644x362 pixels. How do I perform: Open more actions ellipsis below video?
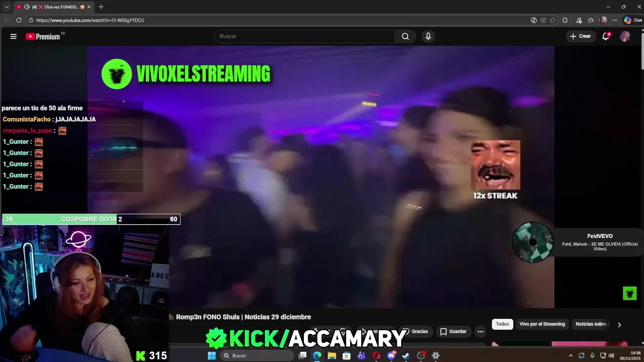pyautogui.click(x=480, y=331)
